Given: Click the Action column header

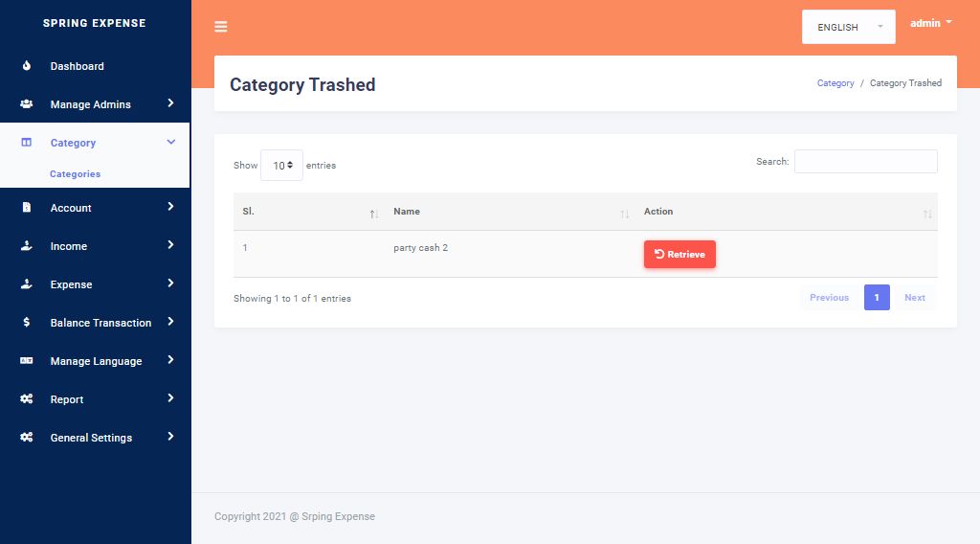Looking at the screenshot, I should point(787,212).
